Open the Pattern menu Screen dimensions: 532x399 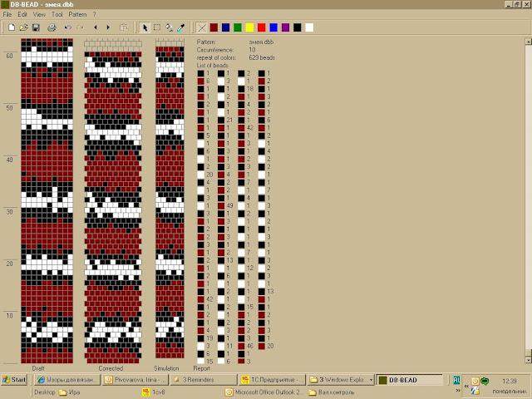[77, 15]
